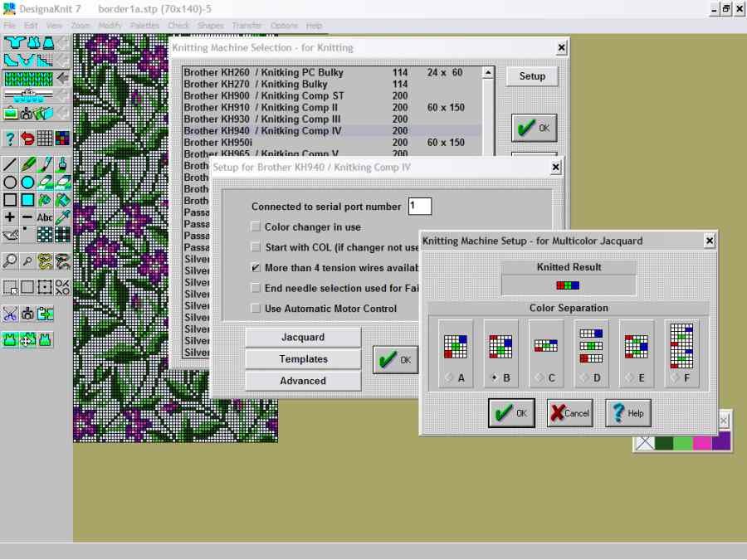Click Cancel in Multicolor Jacquard dialog
This screenshot has width=747, height=560.
coord(569,413)
